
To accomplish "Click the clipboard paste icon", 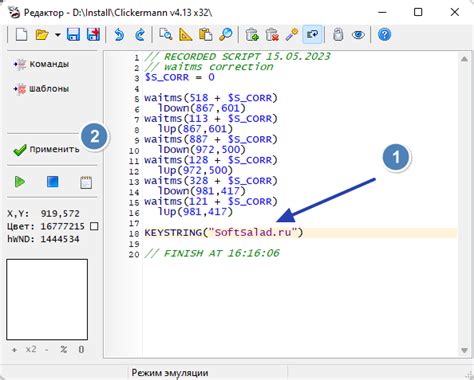I will tap(205, 35).
